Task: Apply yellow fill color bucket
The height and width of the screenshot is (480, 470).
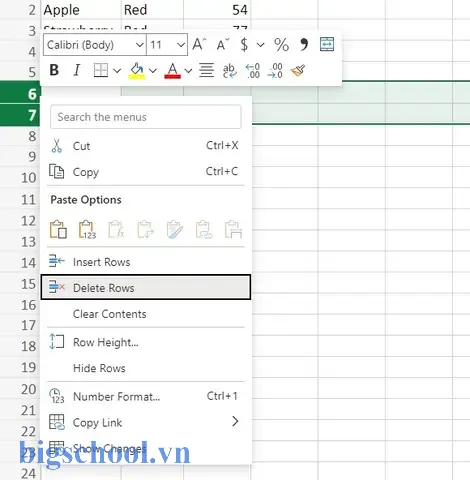Action: [x=137, y=71]
